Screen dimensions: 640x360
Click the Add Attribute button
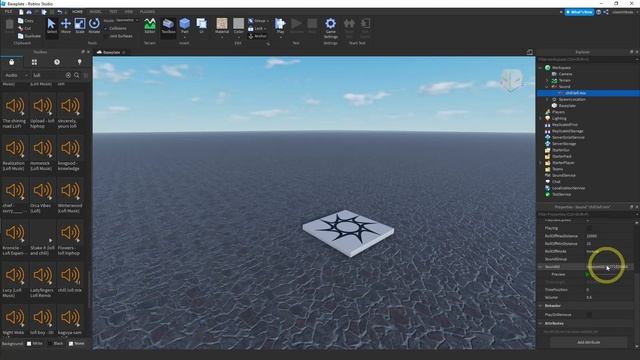point(589,342)
